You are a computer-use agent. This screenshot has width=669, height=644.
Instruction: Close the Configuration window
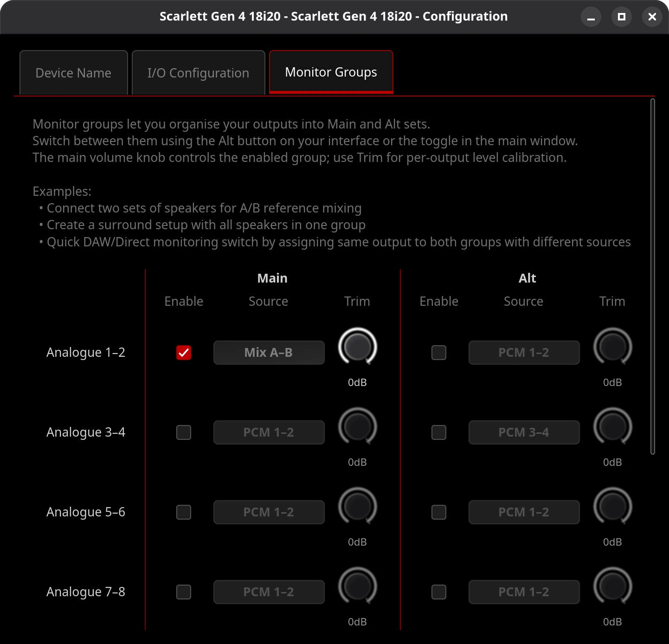(x=652, y=17)
